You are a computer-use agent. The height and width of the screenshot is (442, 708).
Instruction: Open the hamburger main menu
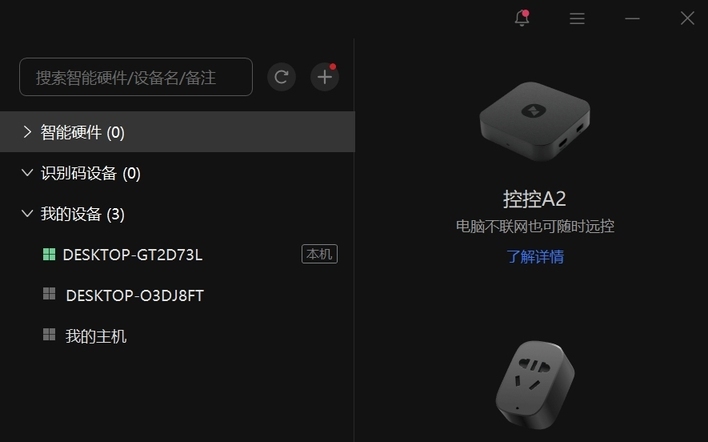click(577, 19)
